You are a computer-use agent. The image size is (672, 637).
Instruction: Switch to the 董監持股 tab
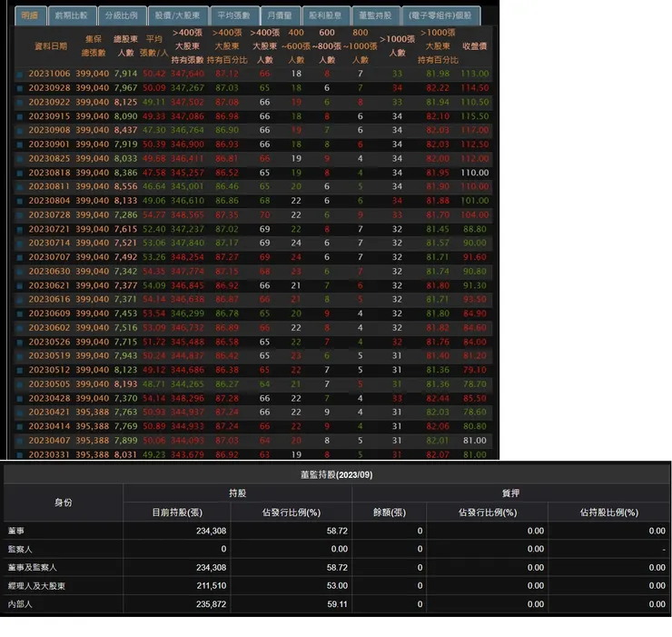375,15
